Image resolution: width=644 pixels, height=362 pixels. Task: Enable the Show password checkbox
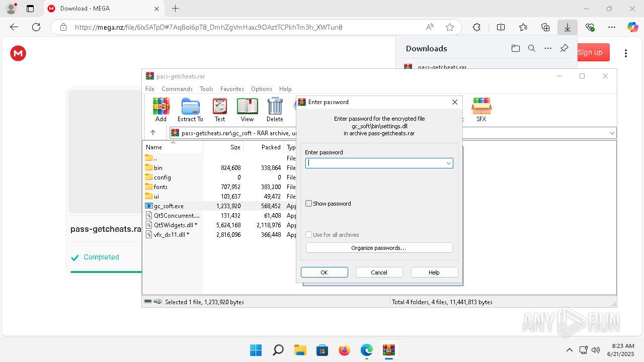coord(309,204)
